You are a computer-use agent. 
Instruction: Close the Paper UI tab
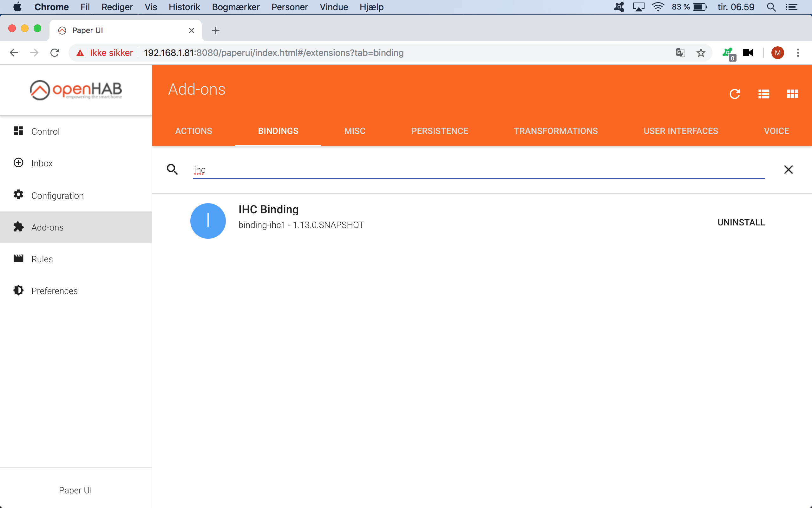click(192, 30)
